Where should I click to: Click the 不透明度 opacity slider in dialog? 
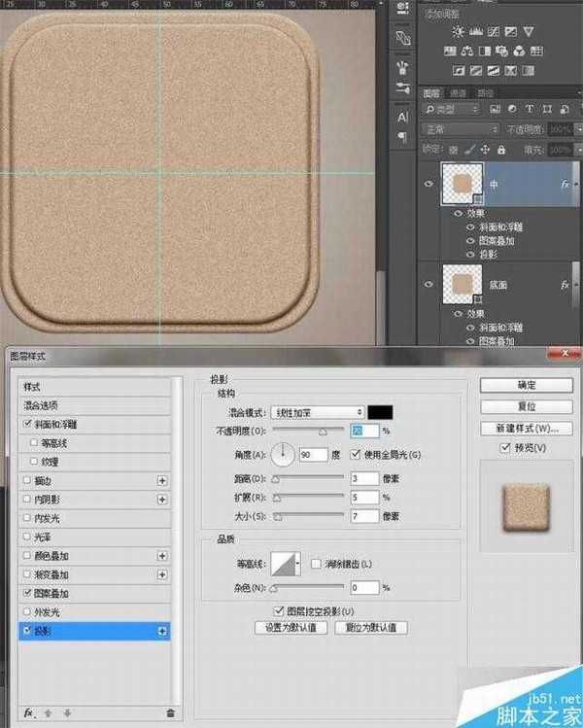click(x=308, y=431)
